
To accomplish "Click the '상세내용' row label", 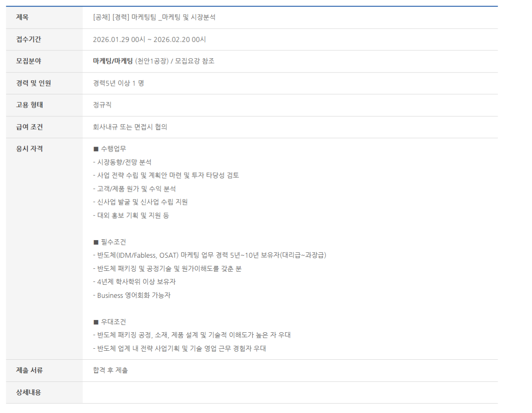I will (x=28, y=393).
